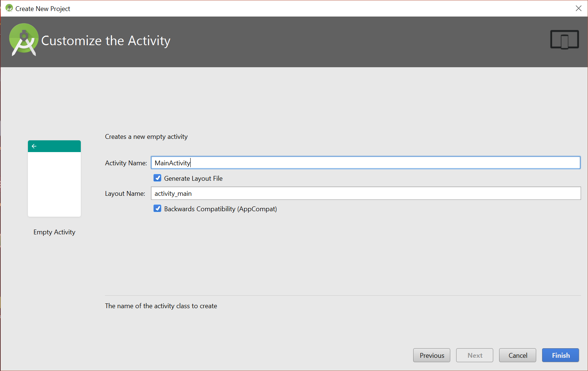588x371 pixels.
Task: Click the back arrow in activity preview
Action: tap(34, 146)
